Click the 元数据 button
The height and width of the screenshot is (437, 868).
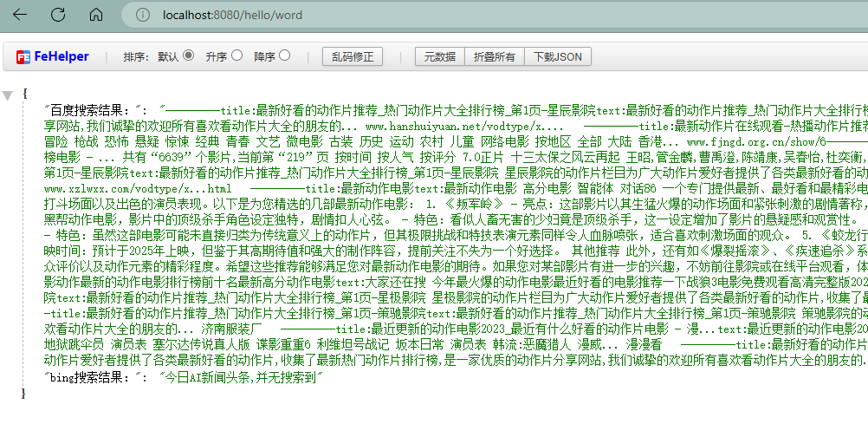[x=439, y=56]
